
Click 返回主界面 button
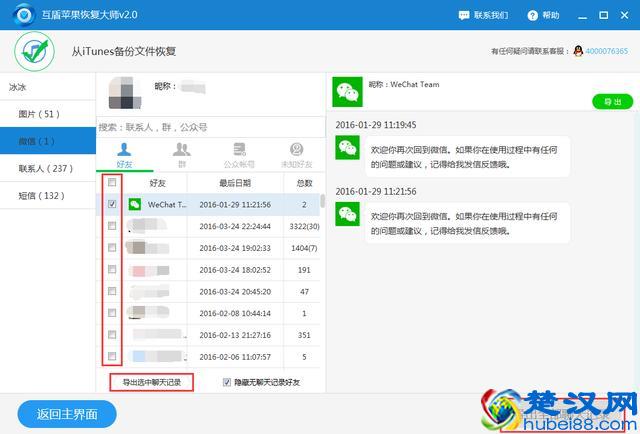[x=67, y=414]
